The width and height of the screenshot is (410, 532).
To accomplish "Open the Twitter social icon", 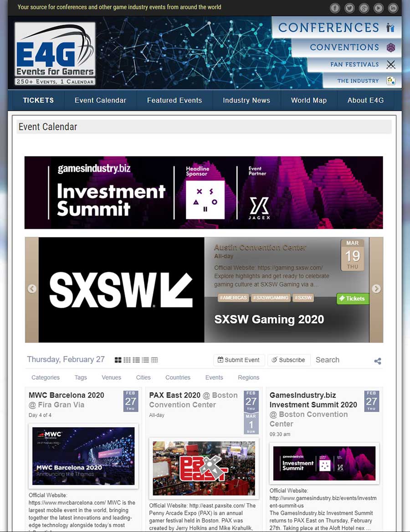I will tap(349, 8).
